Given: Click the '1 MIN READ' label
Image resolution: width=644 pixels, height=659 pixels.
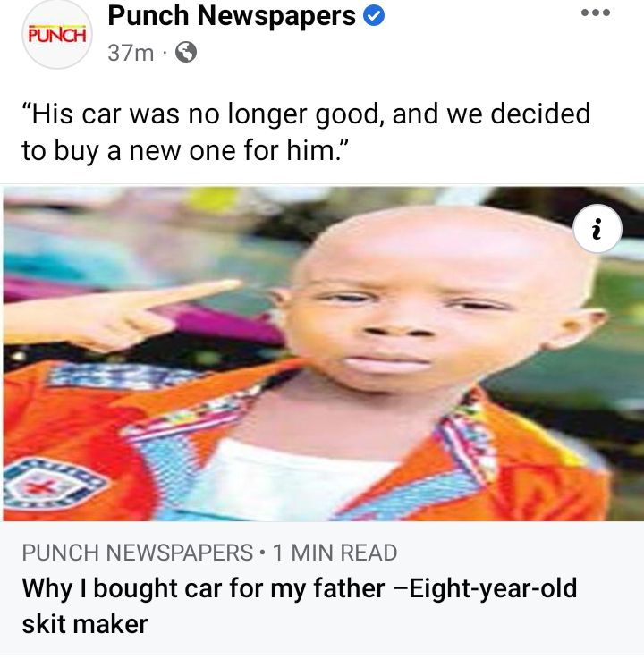Looking at the screenshot, I should click(x=335, y=553).
